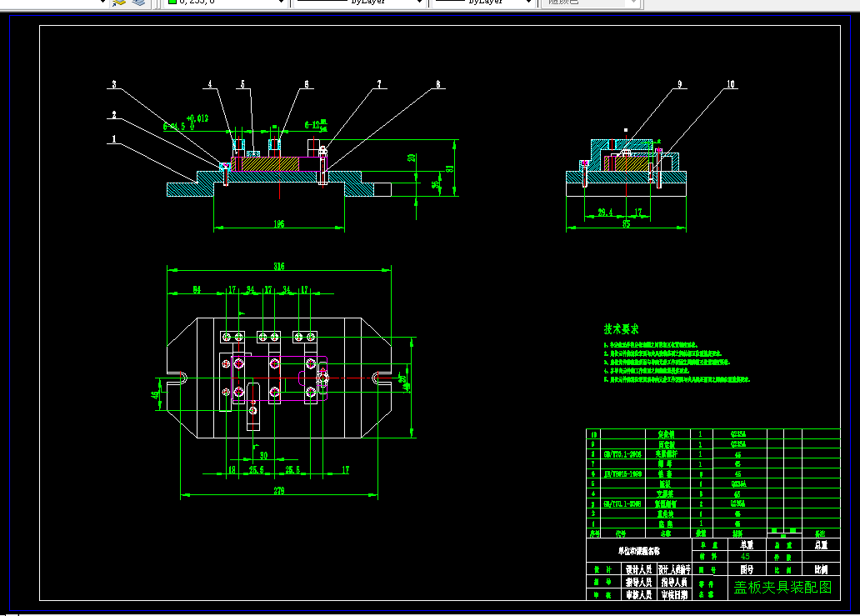Image resolution: width=860 pixels, height=616 pixels.
Task: Select the 54 dimension in plan view
Action: pos(197,289)
